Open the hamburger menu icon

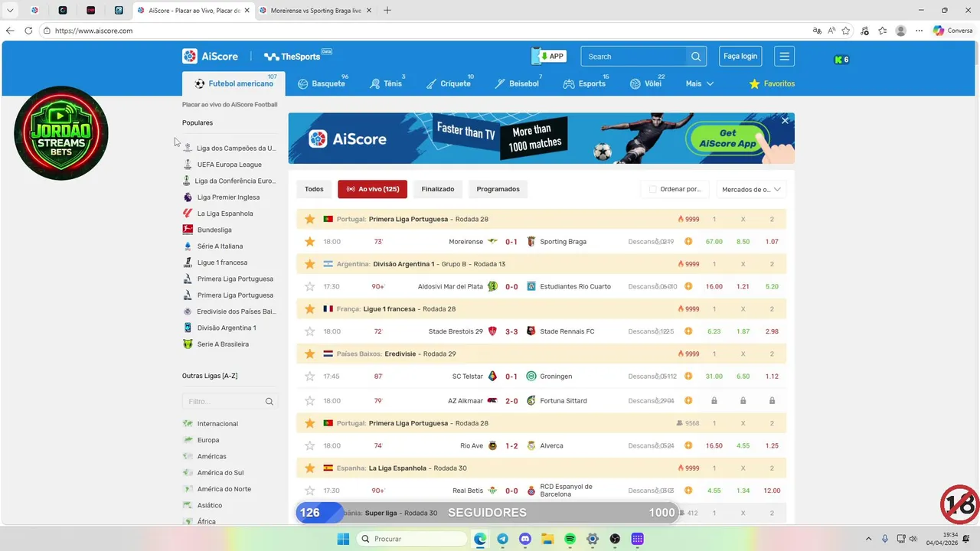[784, 57]
